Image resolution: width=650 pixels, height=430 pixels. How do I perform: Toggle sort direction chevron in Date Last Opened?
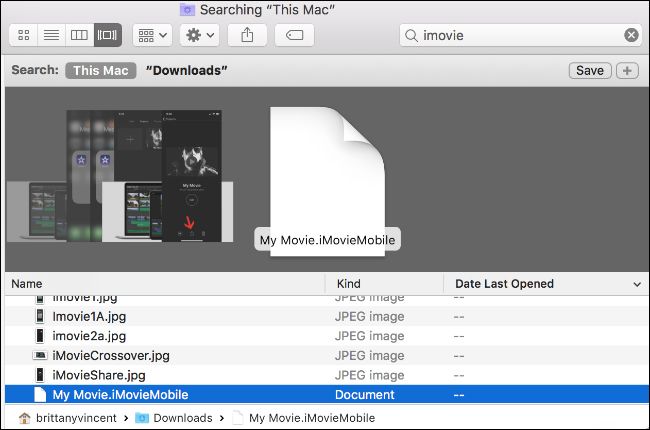[x=637, y=284]
